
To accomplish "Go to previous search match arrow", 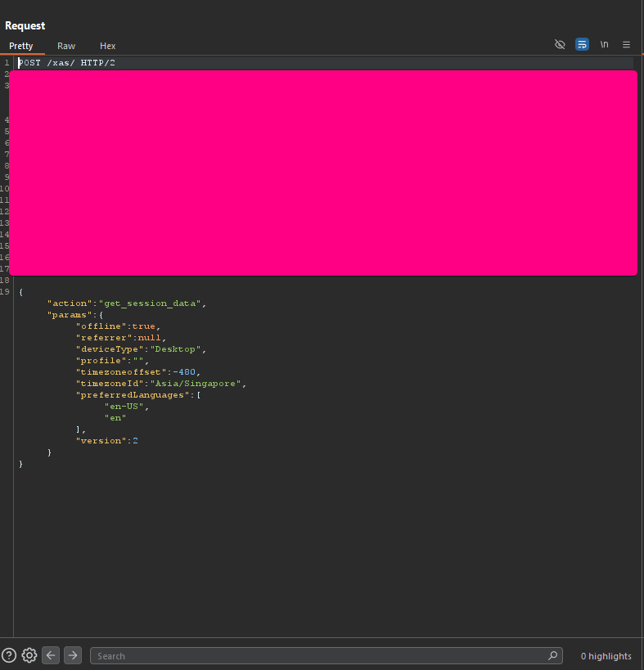I will pos(51,655).
